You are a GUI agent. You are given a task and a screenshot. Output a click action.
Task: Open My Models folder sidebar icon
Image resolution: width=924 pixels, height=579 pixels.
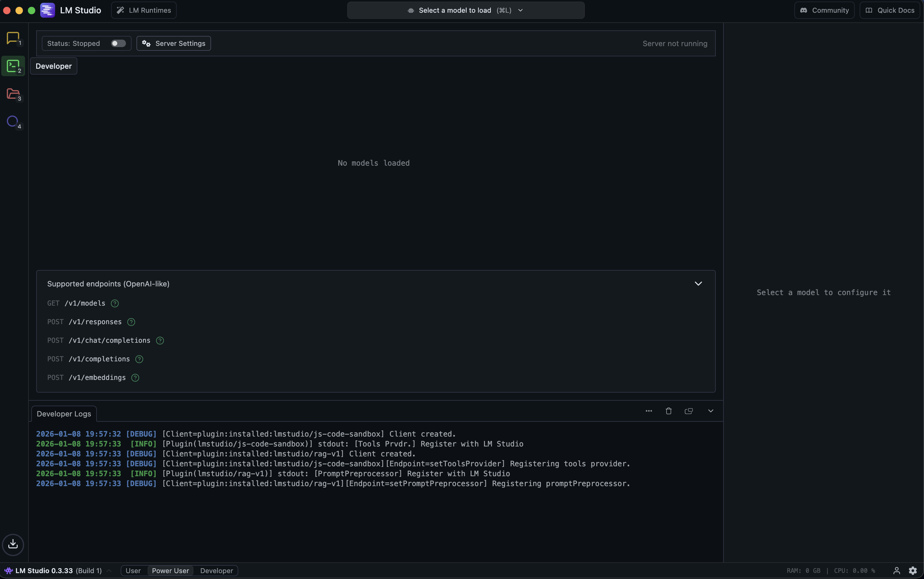13,94
